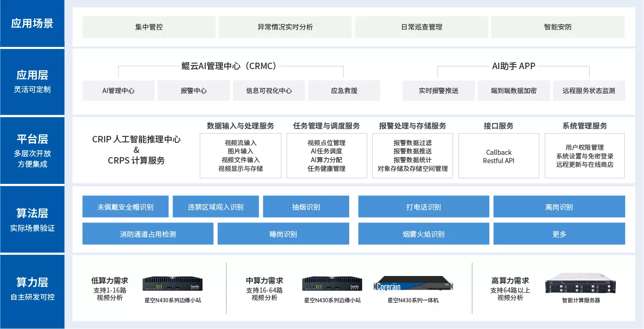
Task: Click the 集中管控 scenario box
Action: [149, 27]
